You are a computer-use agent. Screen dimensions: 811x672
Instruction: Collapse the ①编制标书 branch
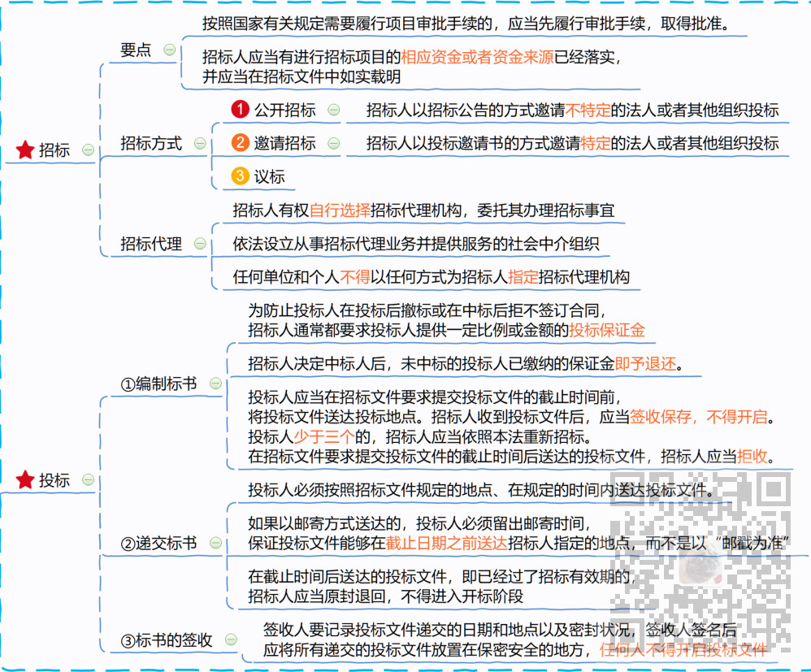(x=215, y=384)
